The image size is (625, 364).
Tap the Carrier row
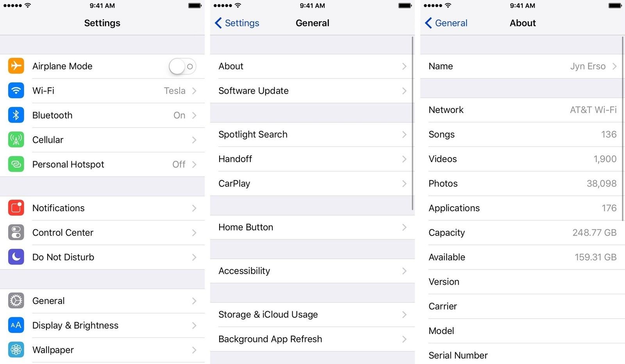523,306
